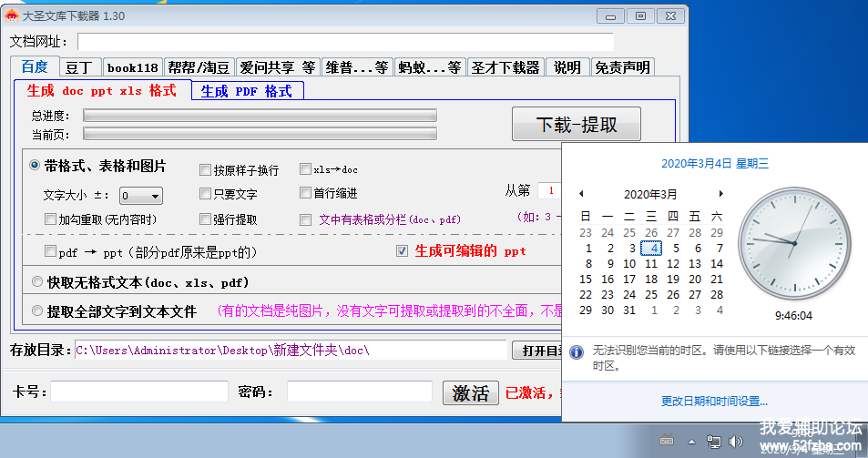Switch to the 帮帮/淘豆 tab
The height and width of the screenshot is (458, 868).
coord(199,67)
